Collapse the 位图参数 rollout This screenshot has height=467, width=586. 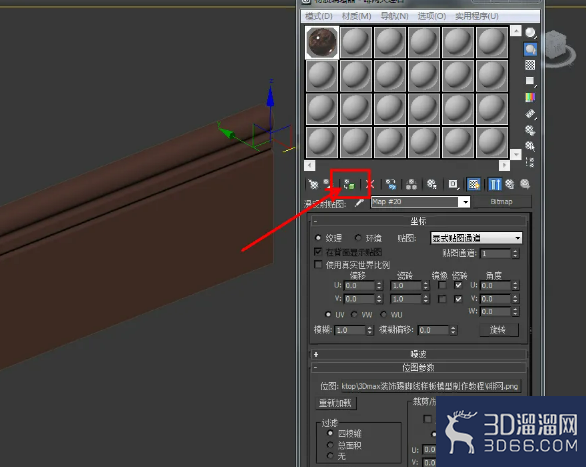[419, 368]
